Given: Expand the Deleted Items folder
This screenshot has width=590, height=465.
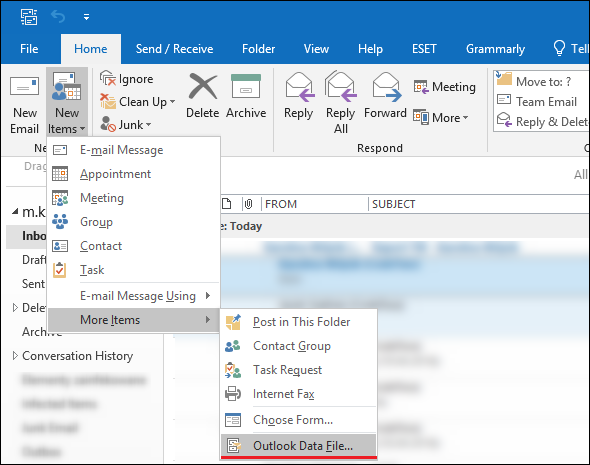Looking at the screenshot, I should [15, 308].
